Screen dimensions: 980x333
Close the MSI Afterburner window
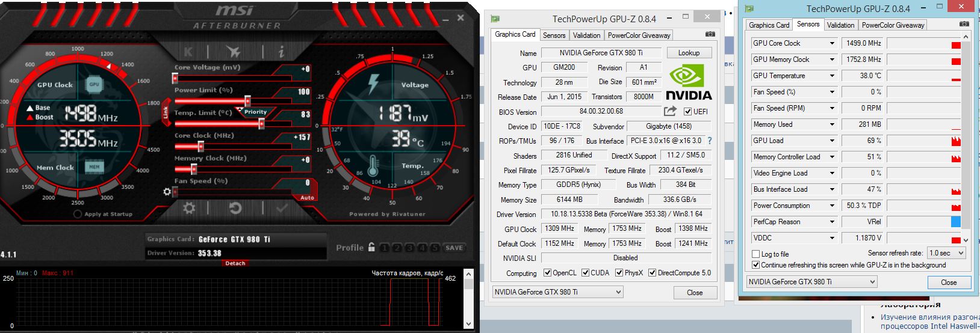pyautogui.click(x=461, y=18)
